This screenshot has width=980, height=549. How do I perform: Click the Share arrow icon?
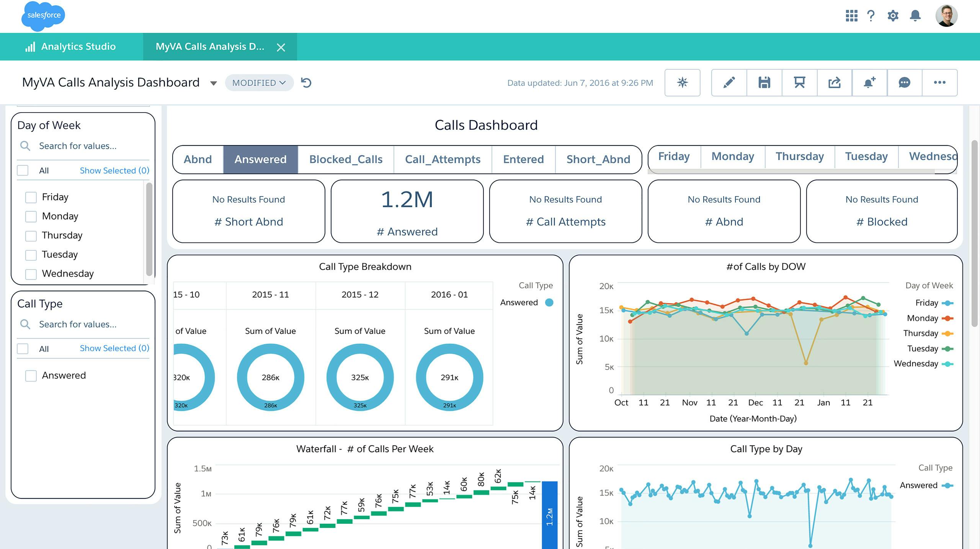tap(835, 83)
